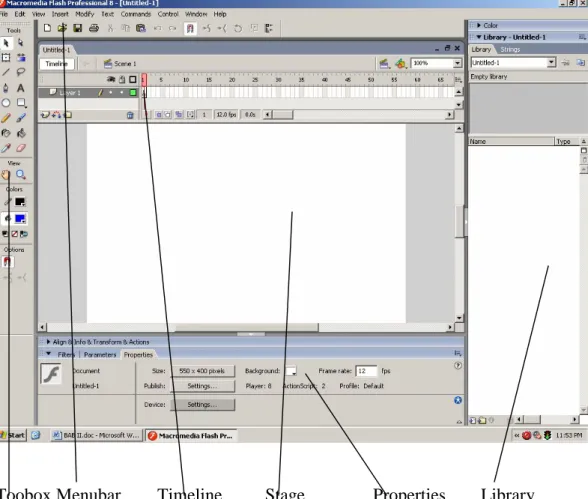Collapse the Library - Untitled-1 panel
Image resolution: width=588 pixels, height=499 pixels.
coord(479,37)
